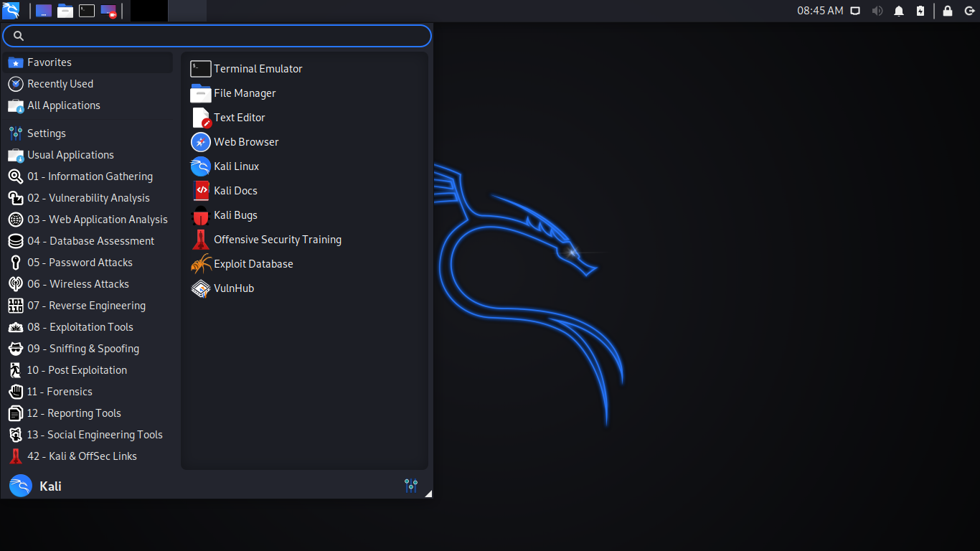
Task: Switch to the first workspace in the panel switcher
Action: coord(149,11)
